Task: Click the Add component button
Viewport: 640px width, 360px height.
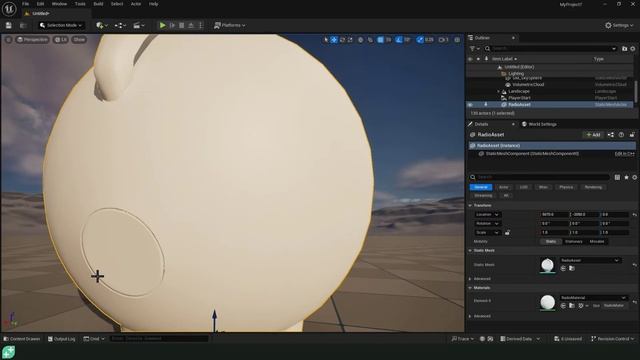Action: click(593, 135)
